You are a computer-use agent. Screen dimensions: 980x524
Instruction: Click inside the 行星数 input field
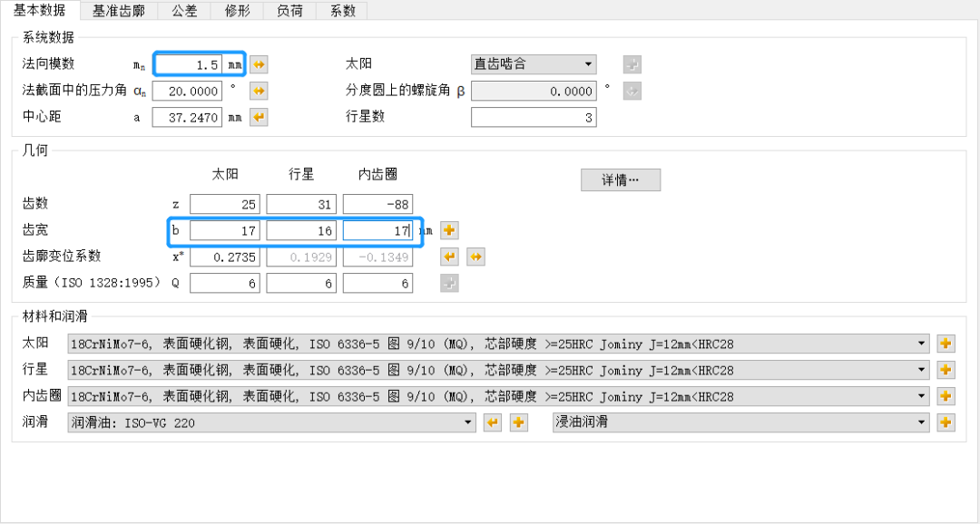[x=533, y=116]
